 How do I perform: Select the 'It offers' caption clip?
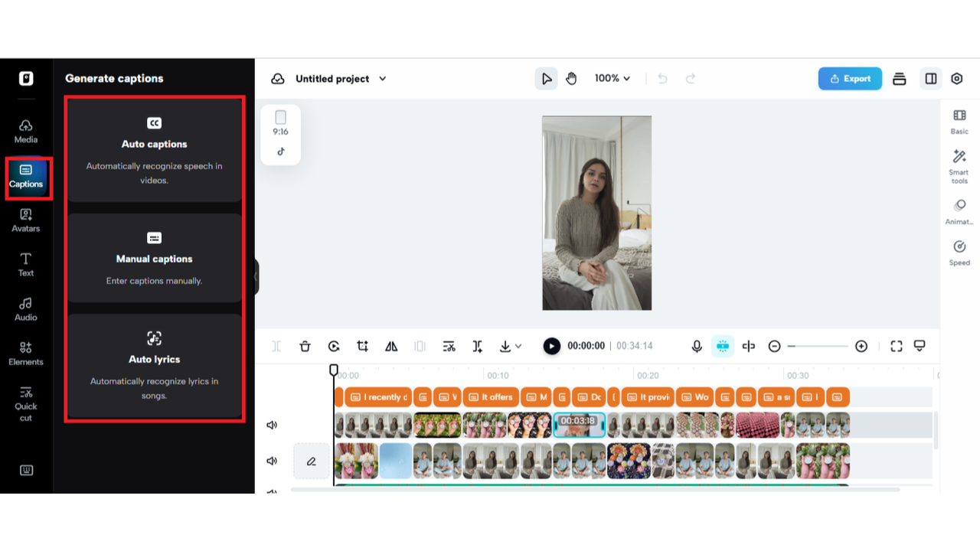pos(490,397)
